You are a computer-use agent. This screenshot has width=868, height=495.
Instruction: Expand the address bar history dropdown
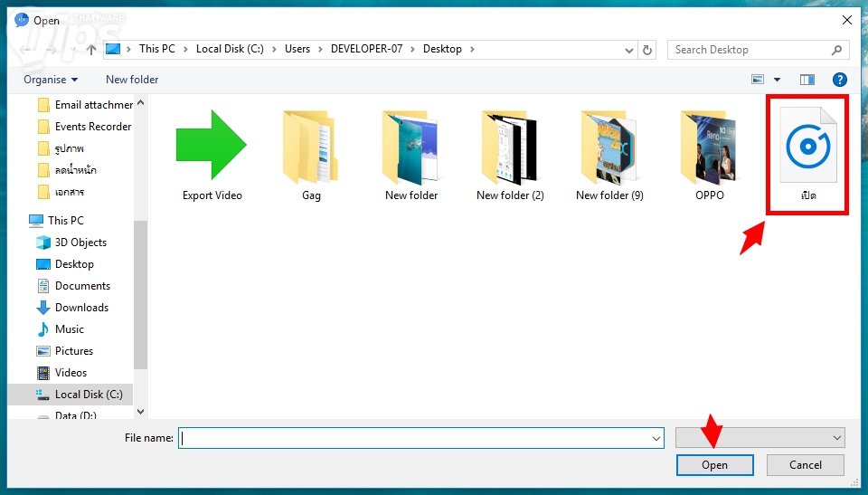tap(629, 51)
